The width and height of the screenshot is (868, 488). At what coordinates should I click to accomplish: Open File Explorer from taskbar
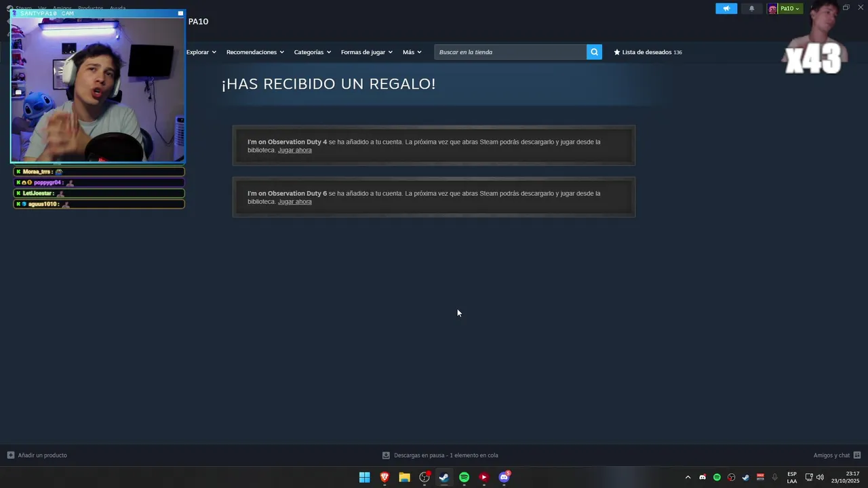tap(404, 477)
